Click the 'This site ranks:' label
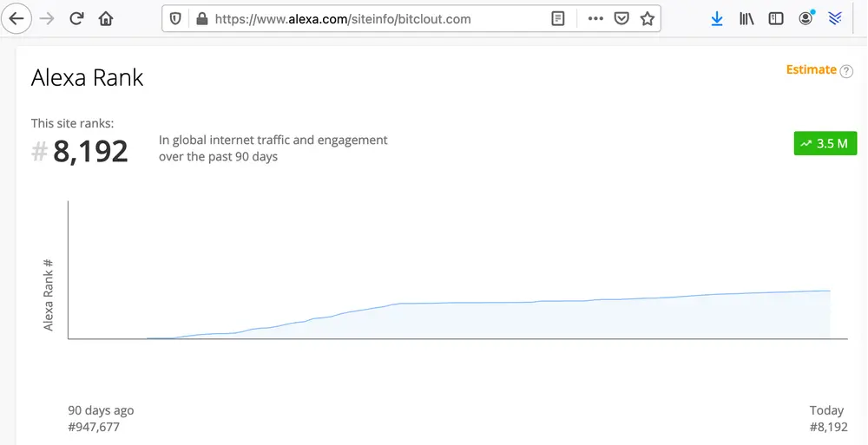This screenshot has width=868, height=445. click(72, 123)
